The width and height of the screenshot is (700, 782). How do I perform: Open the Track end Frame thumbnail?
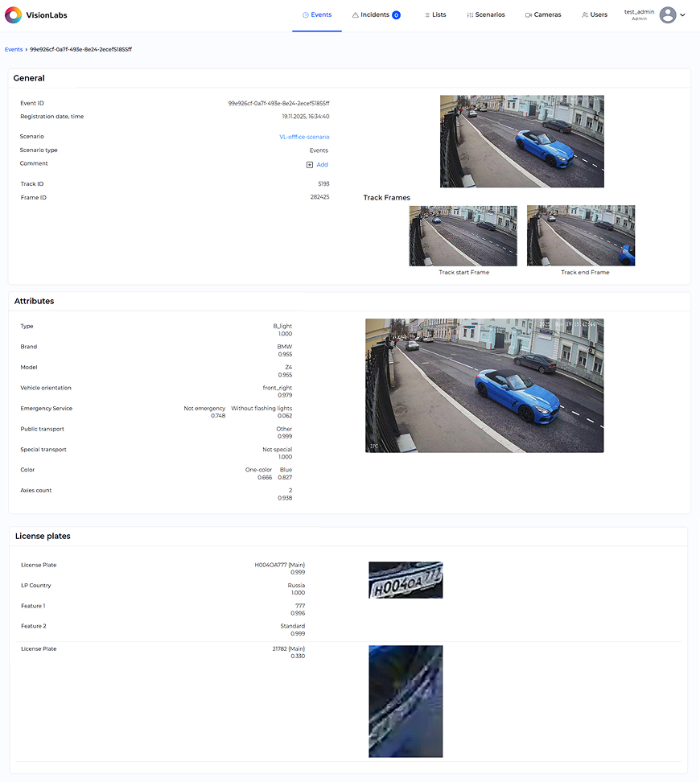click(580, 236)
